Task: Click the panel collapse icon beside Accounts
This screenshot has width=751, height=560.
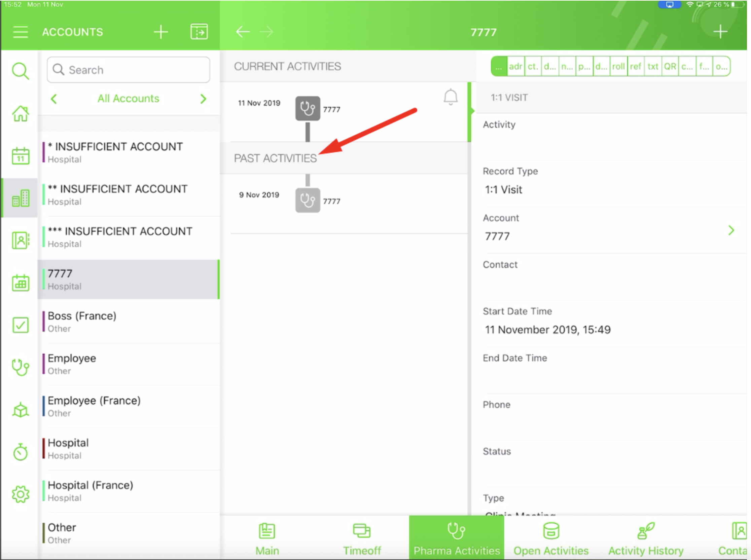Action: point(199,32)
